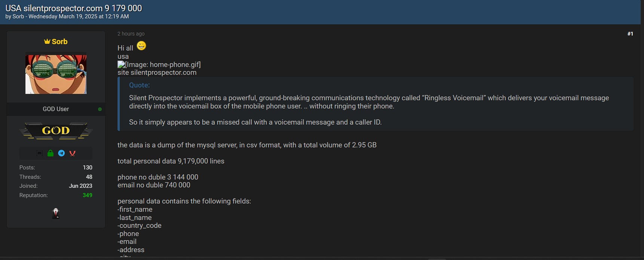Click the Matrix [m] contact icon
This screenshot has height=260, width=644.
point(39,153)
